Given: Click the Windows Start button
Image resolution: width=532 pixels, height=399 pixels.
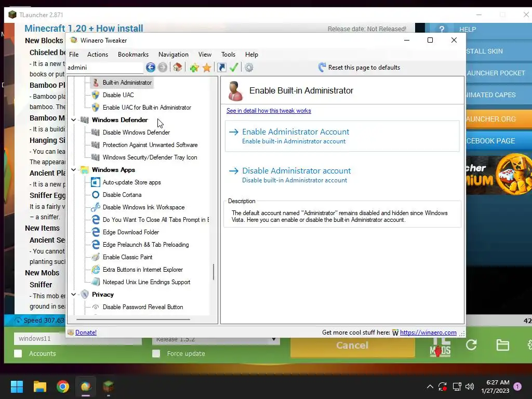Looking at the screenshot, I should point(17,387).
